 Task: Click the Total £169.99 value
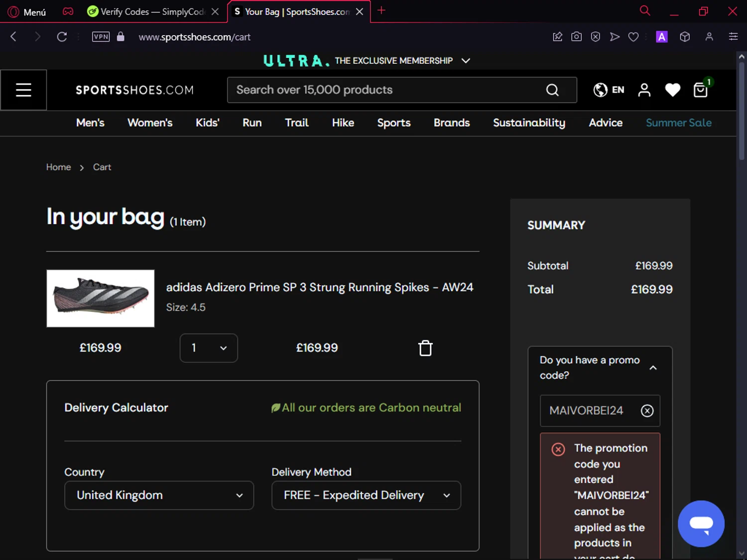point(651,289)
